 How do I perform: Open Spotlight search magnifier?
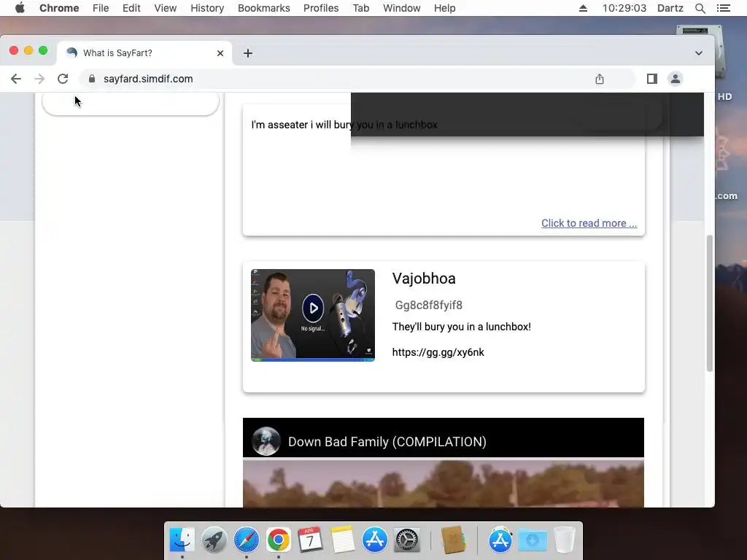[x=700, y=8]
